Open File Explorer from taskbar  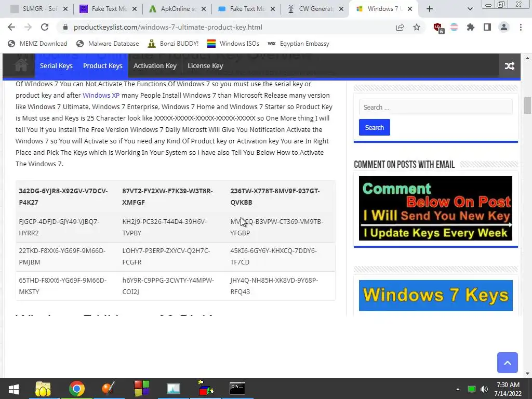43,389
